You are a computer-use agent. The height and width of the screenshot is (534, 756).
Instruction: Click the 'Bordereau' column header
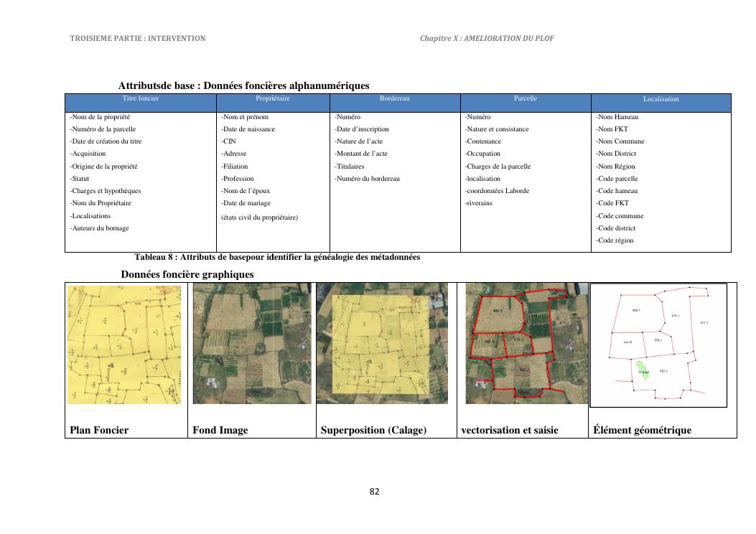(395, 98)
